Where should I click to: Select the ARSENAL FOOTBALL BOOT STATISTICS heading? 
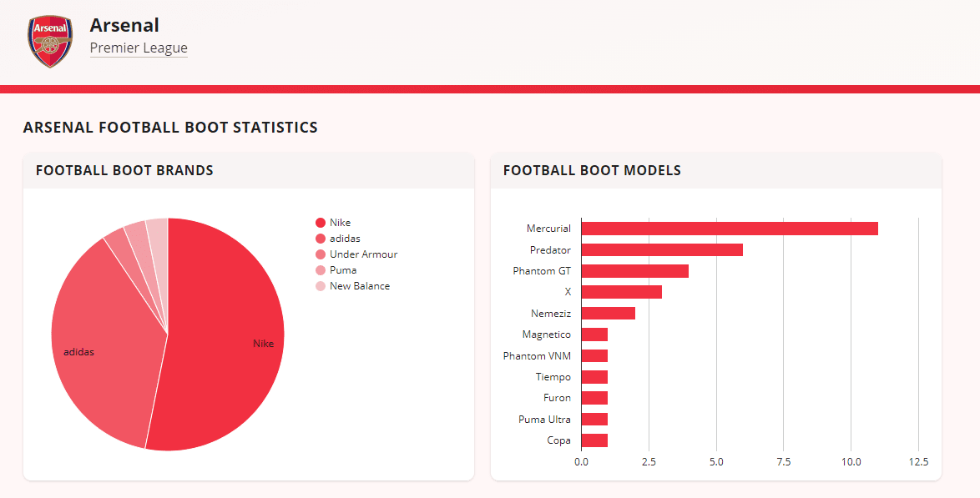pos(170,127)
